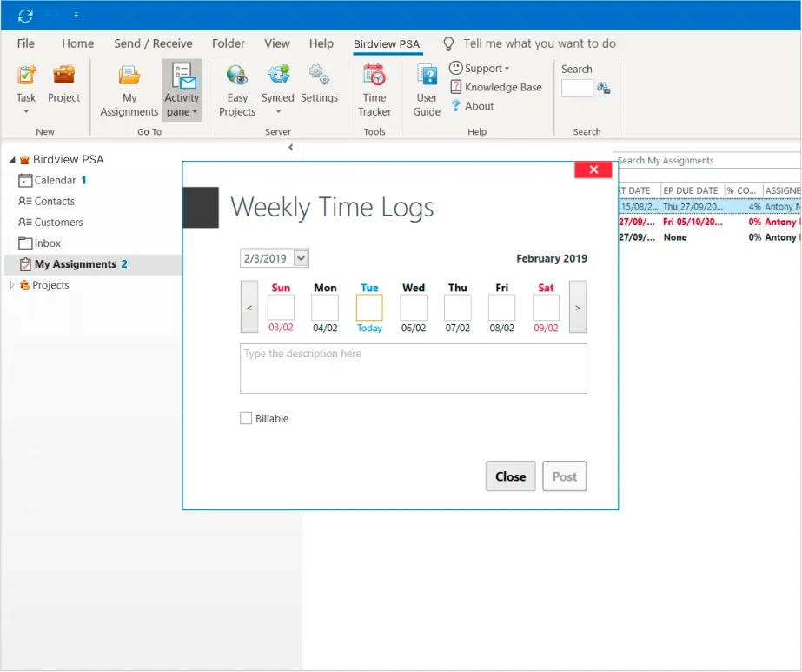Open the Knowledge Base link
This screenshot has width=802, height=672.
[495, 87]
